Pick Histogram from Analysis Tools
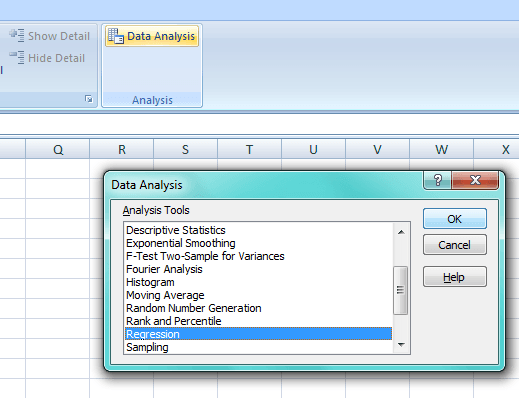The image size is (519, 398). [x=258, y=282]
